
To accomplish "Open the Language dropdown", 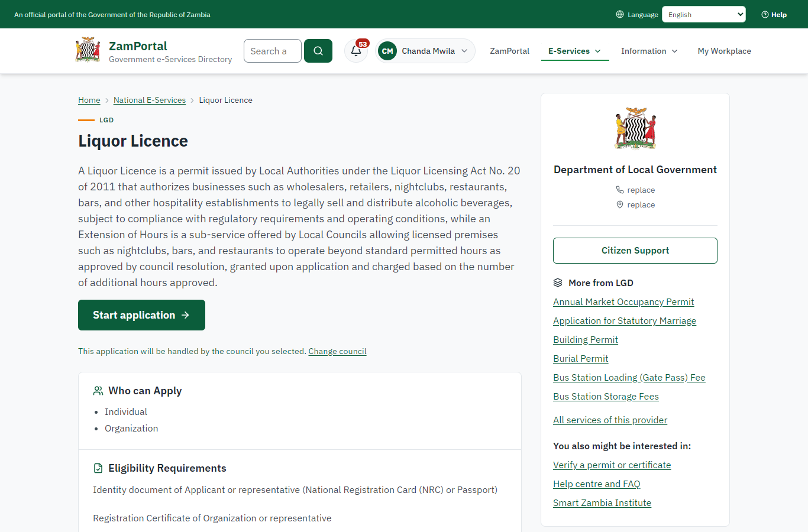I will coord(704,14).
